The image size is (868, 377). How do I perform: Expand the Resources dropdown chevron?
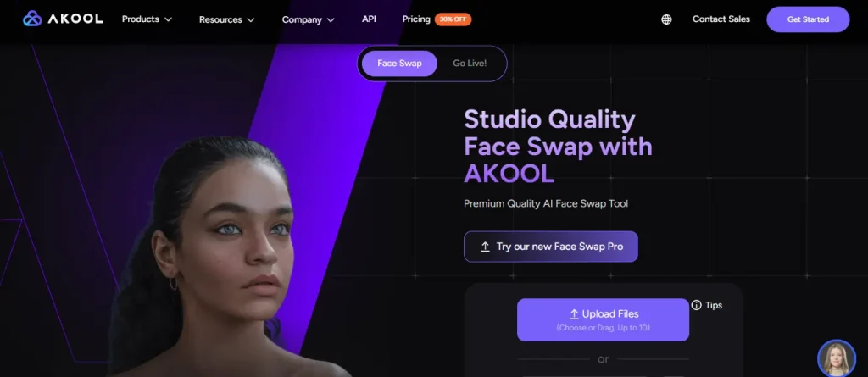[251, 20]
